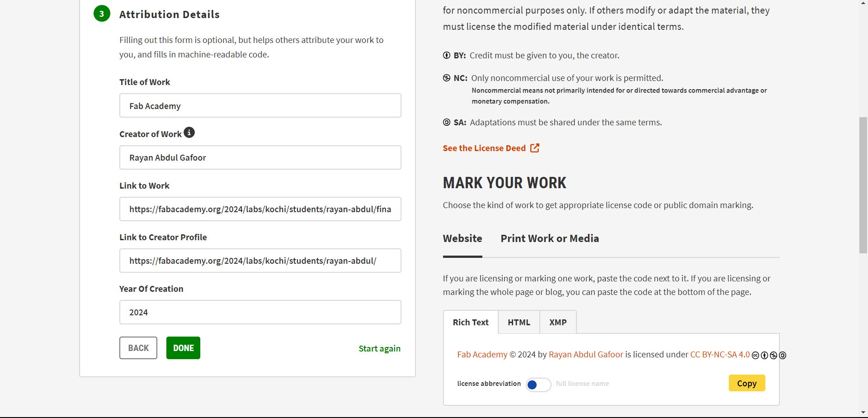Select the Rich Text tab
This screenshot has height=418, width=868.
tap(471, 322)
